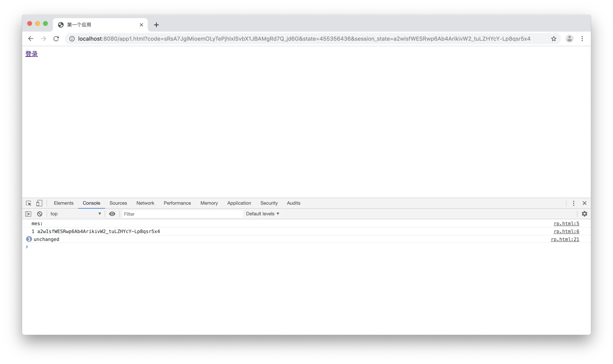This screenshot has width=613, height=364.
Task: Open the rp.html:21 source link
Action: tap(565, 239)
